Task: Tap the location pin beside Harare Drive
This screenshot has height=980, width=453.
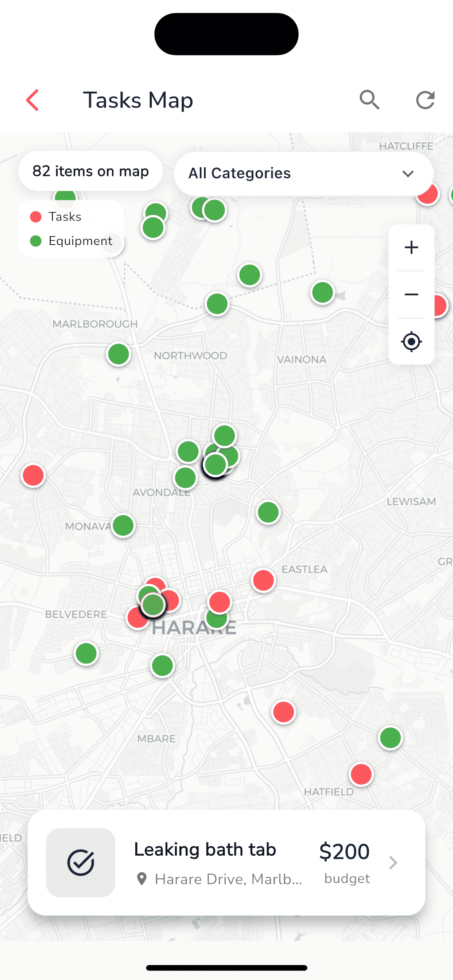Action: (142, 879)
